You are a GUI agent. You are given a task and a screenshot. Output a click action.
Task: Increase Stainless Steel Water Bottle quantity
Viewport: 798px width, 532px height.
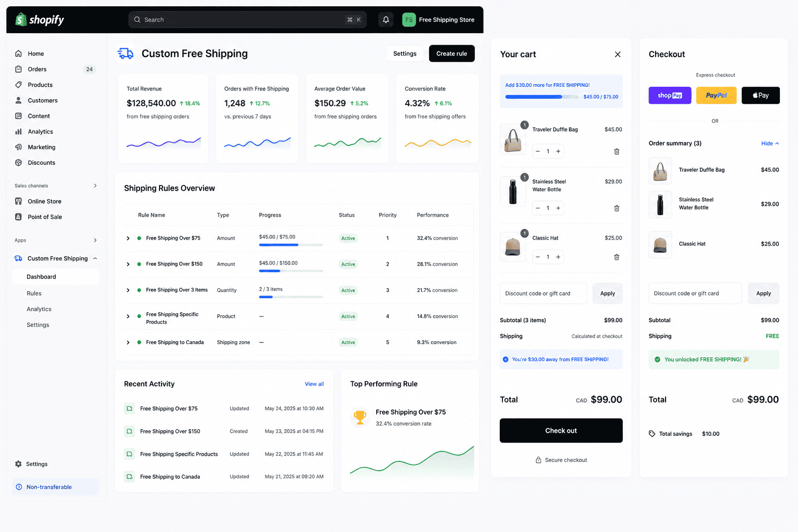(x=558, y=208)
